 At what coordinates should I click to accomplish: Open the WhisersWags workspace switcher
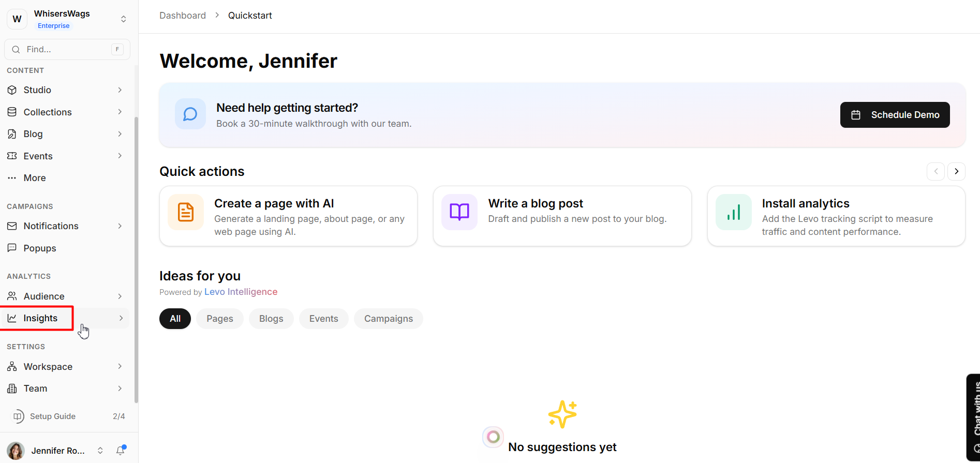click(x=123, y=19)
